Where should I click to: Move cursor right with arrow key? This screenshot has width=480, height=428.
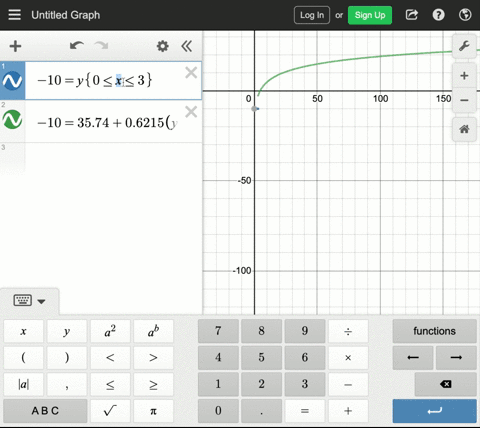(x=456, y=357)
